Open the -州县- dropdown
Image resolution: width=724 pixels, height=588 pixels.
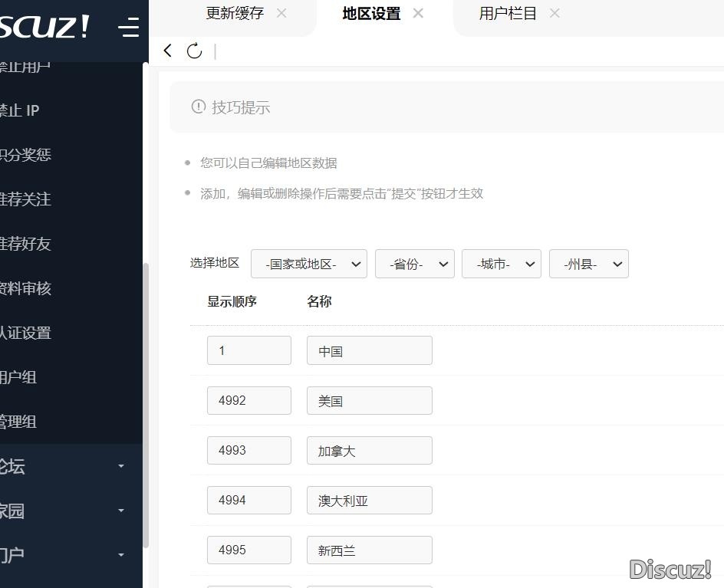[588, 263]
